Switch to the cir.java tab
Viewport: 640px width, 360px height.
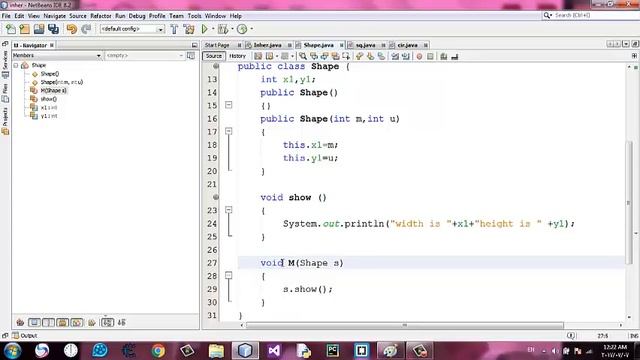point(407,45)
